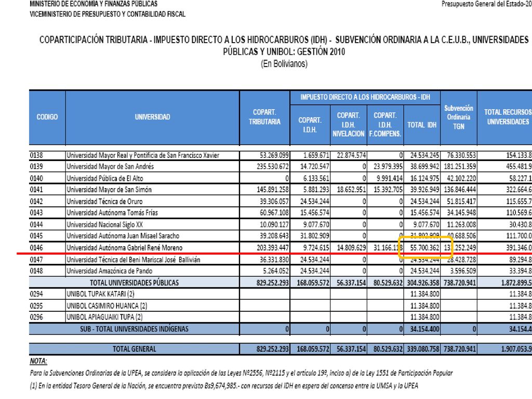Viewport: 532px width, 399px height.
Task: Click the Universidad Mayor de San Andrés row
Action: (x=281, y=167)
